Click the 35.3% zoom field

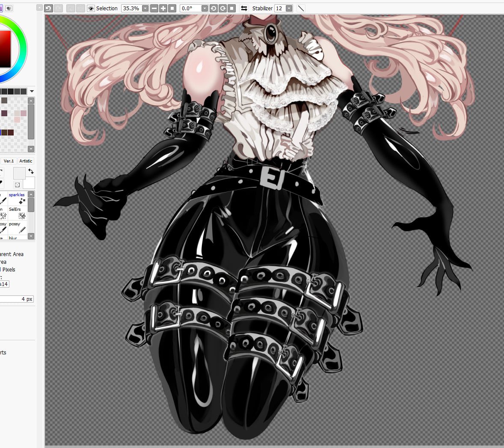tap(131, 9)
